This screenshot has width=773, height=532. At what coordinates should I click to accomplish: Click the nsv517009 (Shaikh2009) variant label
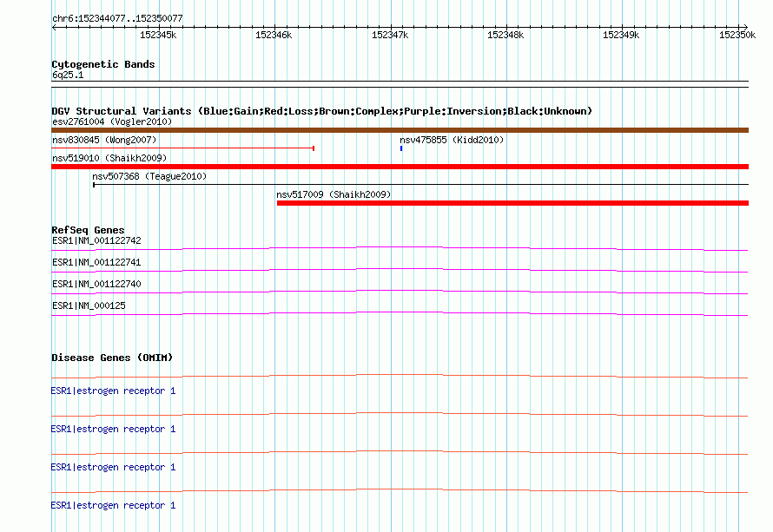334,194
